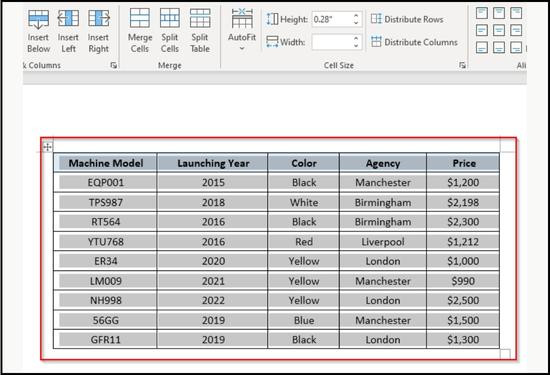Image resolution: width=550 pixels, height=375 pixels.
Task: Click price $1,200 cell
Action: click(463, 182)
